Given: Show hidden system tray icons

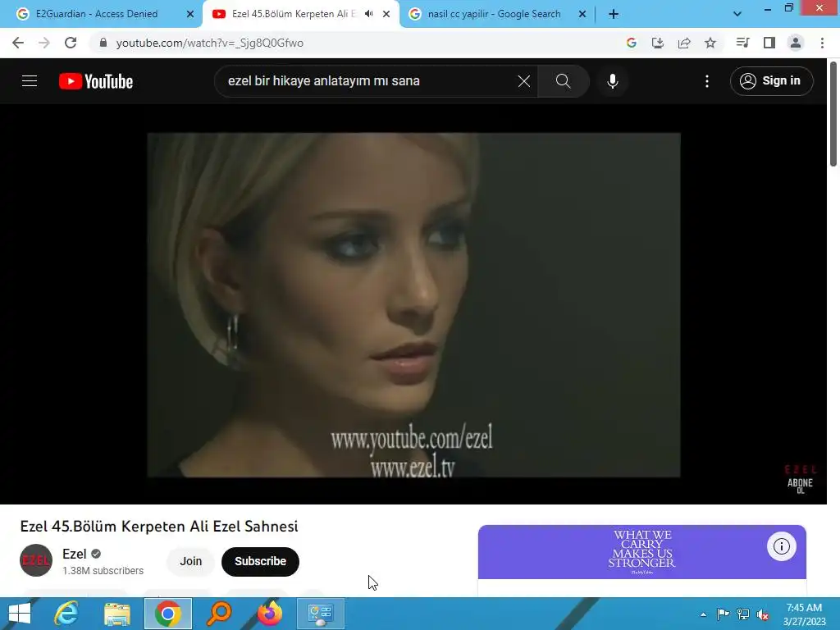Looking at the screenshot, I should point(703,614).
